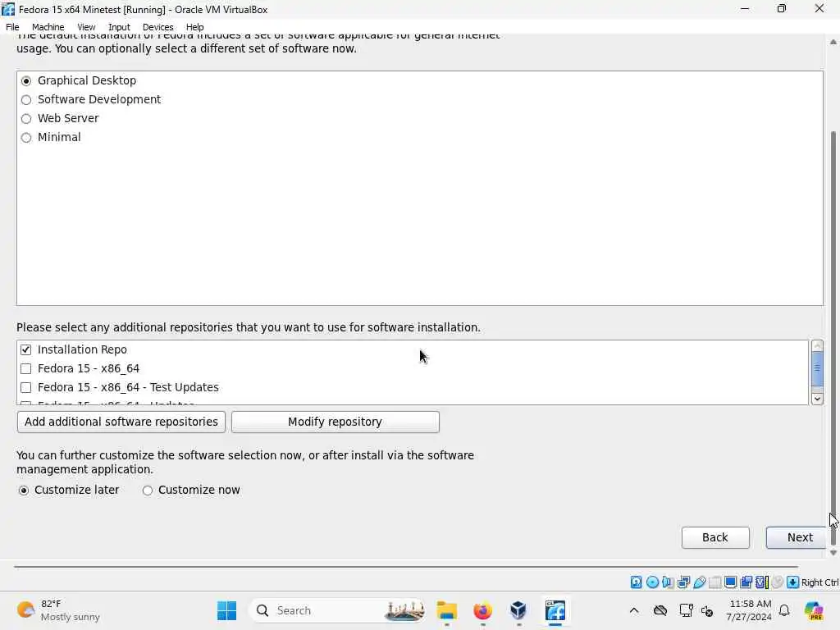This screenshot has width=840, height=630.
Task: Select the Minimal install option
Action: click(x=50, y=137)
